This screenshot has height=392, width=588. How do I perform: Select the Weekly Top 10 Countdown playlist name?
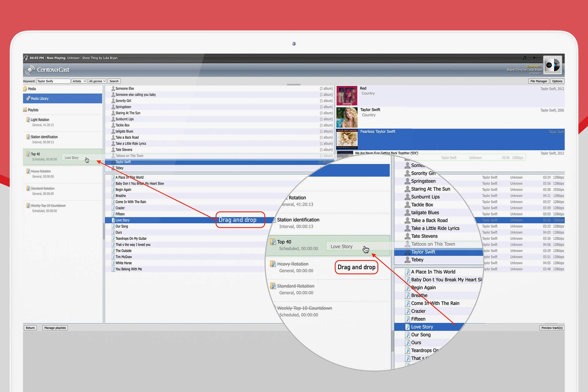48,205
